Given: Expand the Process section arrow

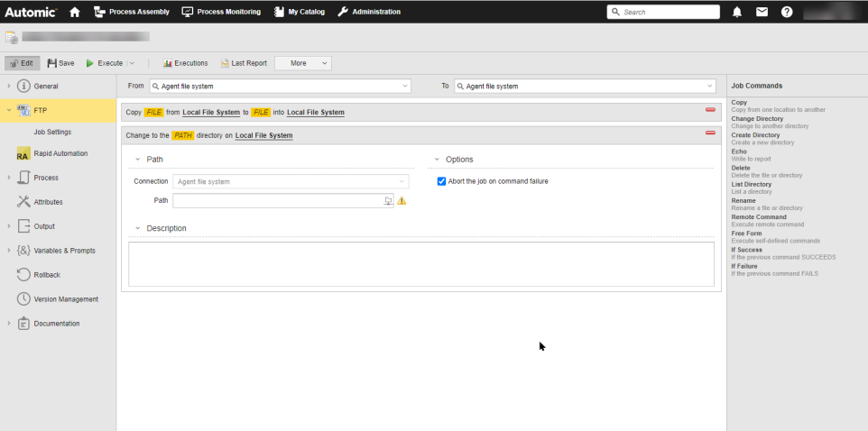Looking at the screenshot, I should (x=9, y=178).
